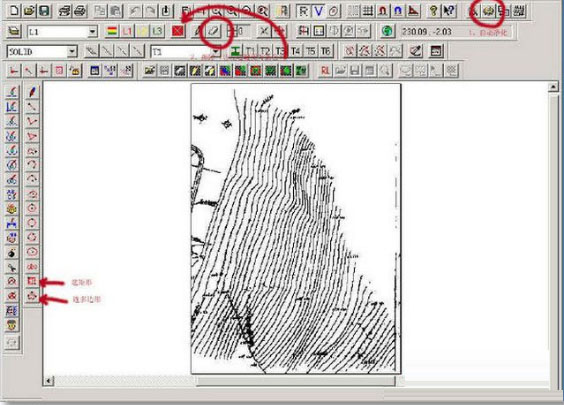This screenshot has width=564, height=405.
Task: Select the L3 layer button
Action: [x=157, y=31]
